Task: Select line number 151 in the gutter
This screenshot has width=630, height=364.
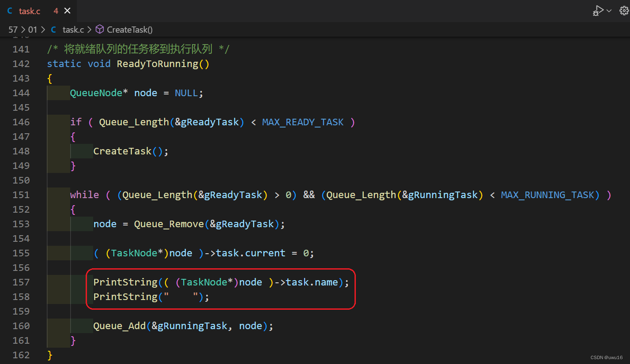Action: (21, 195)
